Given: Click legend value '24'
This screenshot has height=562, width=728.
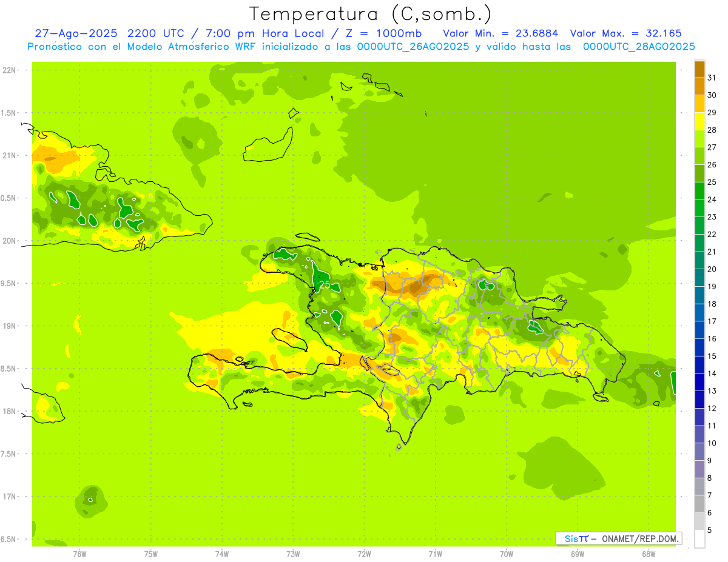Looking at the screenshot, I should (712, 199).
